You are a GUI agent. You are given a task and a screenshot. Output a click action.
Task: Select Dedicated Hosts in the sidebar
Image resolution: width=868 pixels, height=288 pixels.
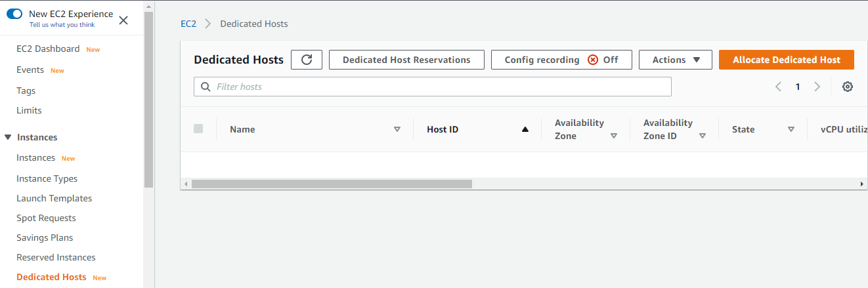pos(51,277)
